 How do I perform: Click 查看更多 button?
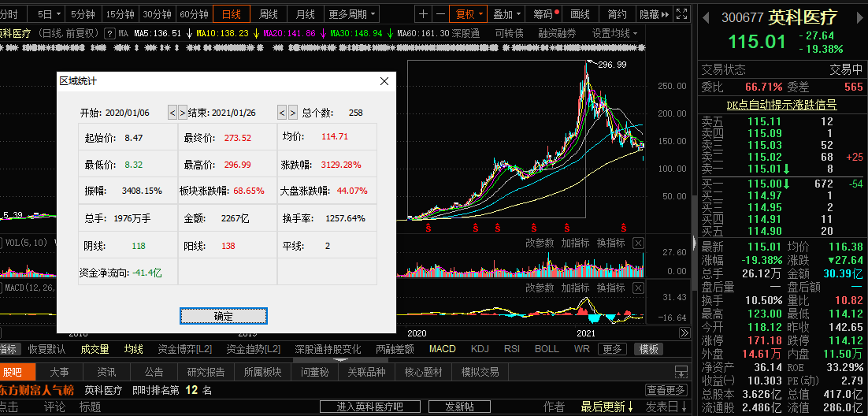(667, 390)
